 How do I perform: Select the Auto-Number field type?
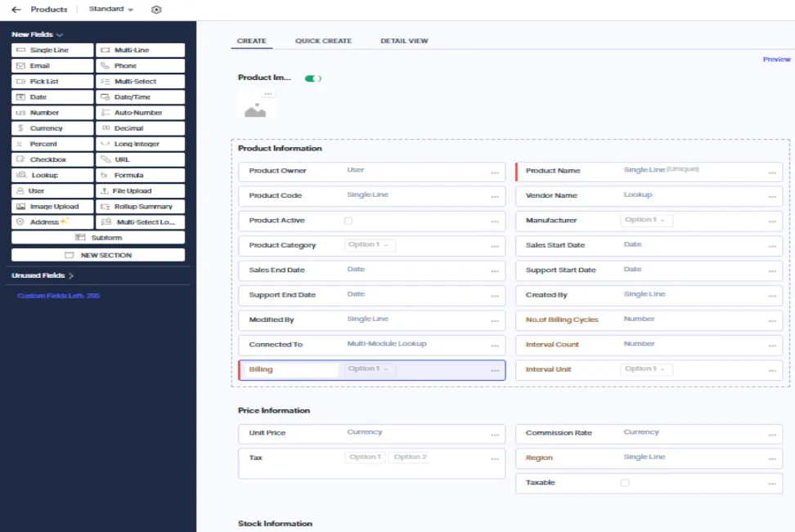pyautogui.click(x=141, y=113)
